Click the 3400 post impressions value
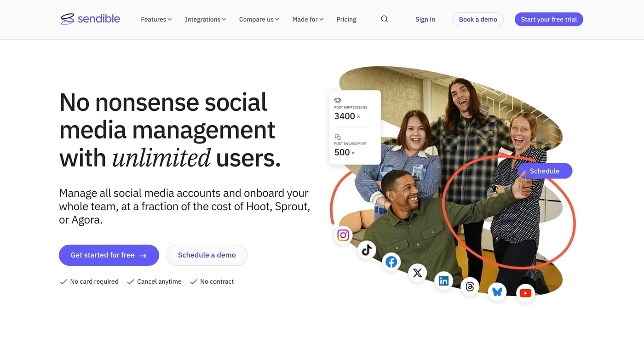This screenshot has height=338, width=644. click(345, 116)
